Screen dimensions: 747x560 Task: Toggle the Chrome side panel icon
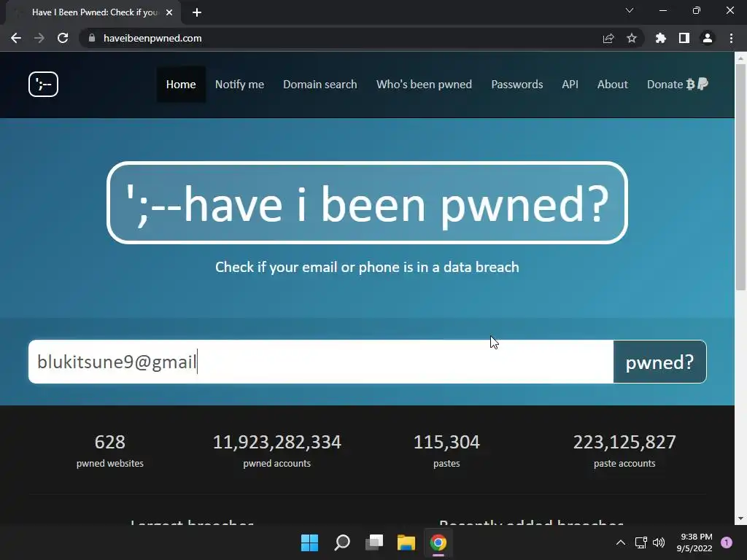click(684, 38)
